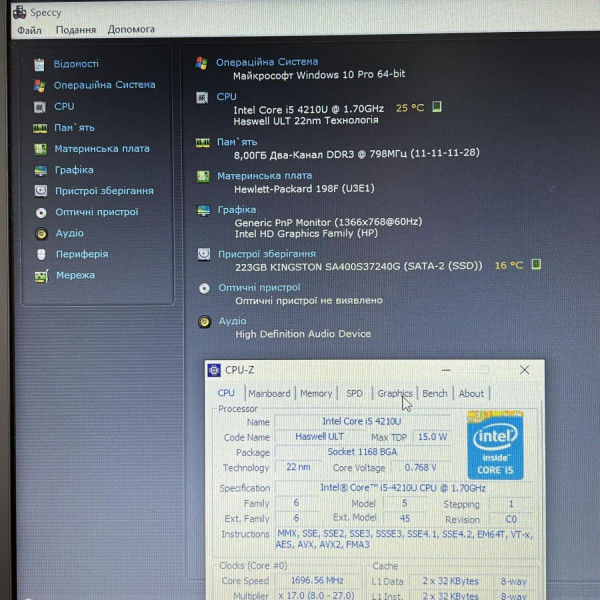Click green temperature indicator next to 25 °C
The height and width of the screenshot is (600, 600).
437,107
